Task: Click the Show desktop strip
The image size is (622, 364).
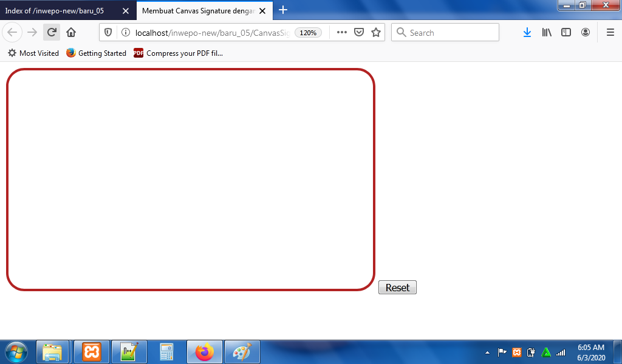Action: tap(618, 352)
